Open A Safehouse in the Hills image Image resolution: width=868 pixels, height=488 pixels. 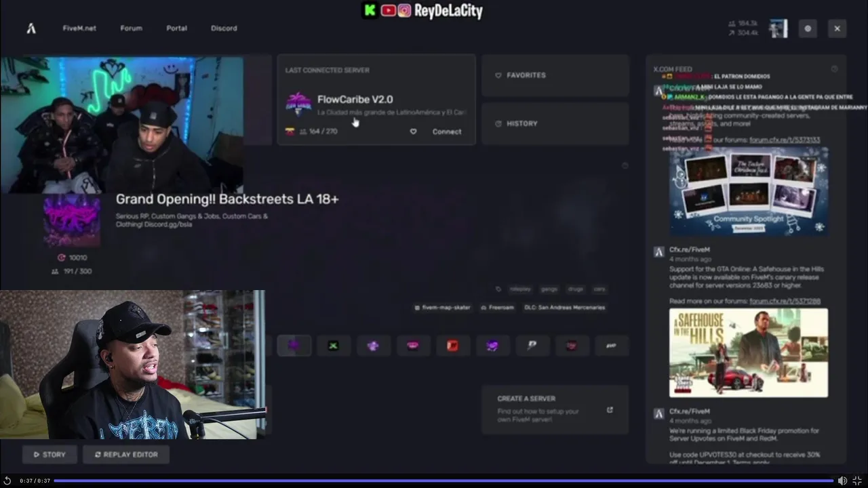tap(749, 352)
